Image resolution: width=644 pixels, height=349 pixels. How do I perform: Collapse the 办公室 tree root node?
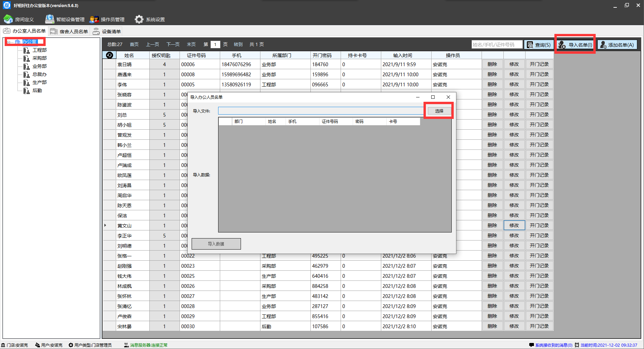[x=8, y=42]
